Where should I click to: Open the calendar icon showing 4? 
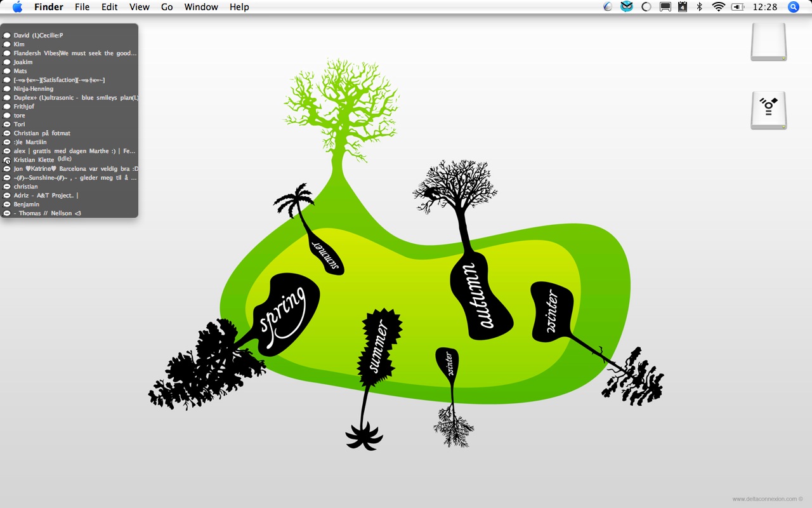(683, 7)
